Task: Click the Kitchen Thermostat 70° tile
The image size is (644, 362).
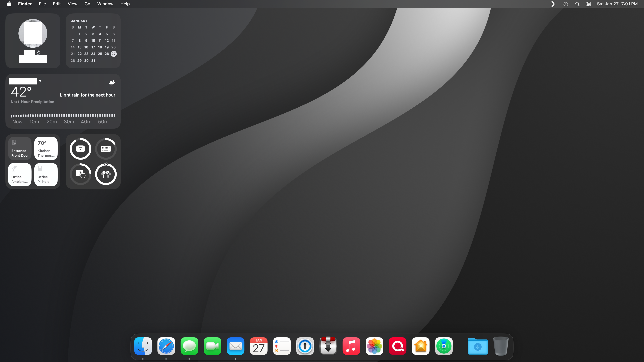Action: [46, 148]
